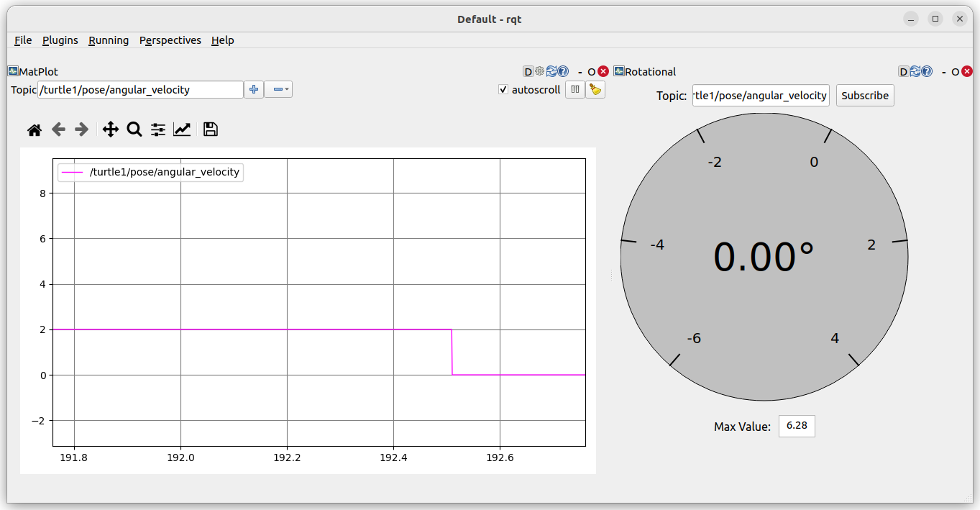
Task: Open MatPlot configuration gear icon
Action: (x=539, y=71)
